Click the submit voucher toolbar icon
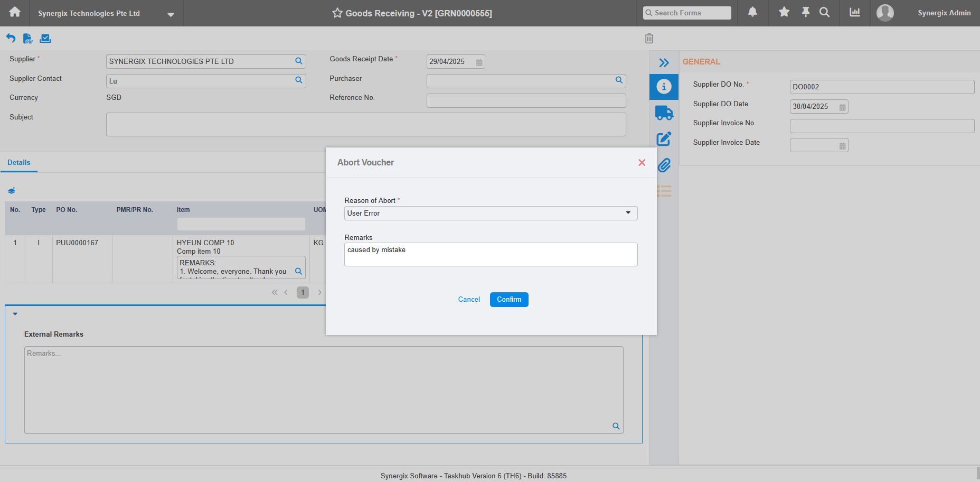Viewport: 980px width, 482px height. tap(45, 38)
